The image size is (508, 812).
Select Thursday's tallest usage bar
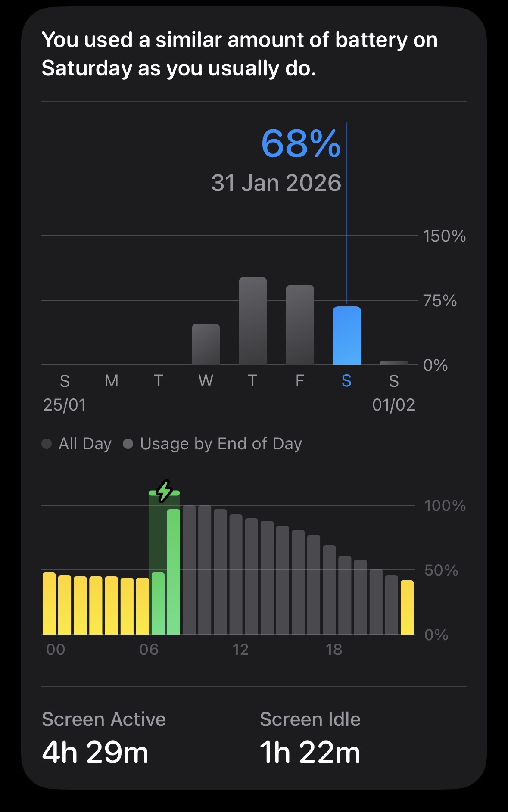[253, 321]
